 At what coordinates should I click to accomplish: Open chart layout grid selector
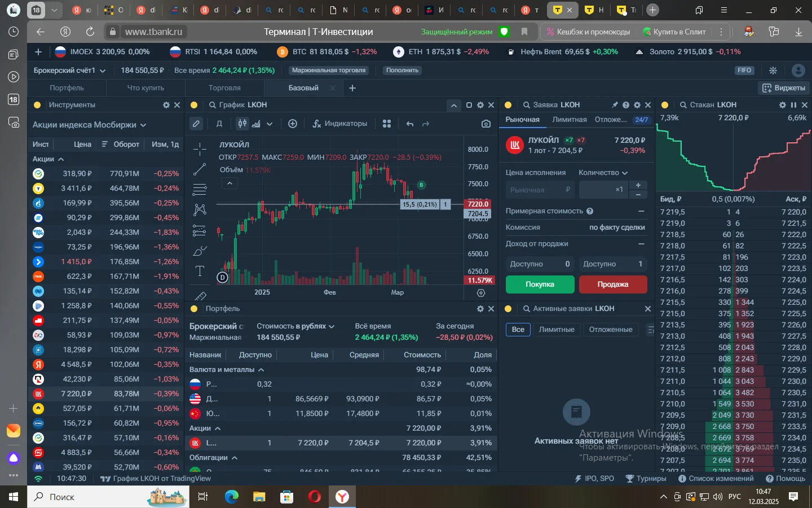(x=387, y=124)
